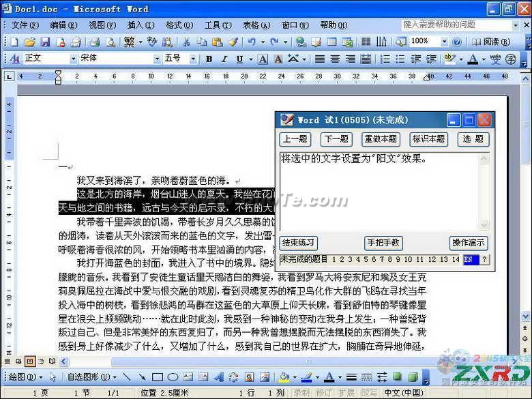Undo the last action
This screenshot has height=399, width=532.
(252, 42)
